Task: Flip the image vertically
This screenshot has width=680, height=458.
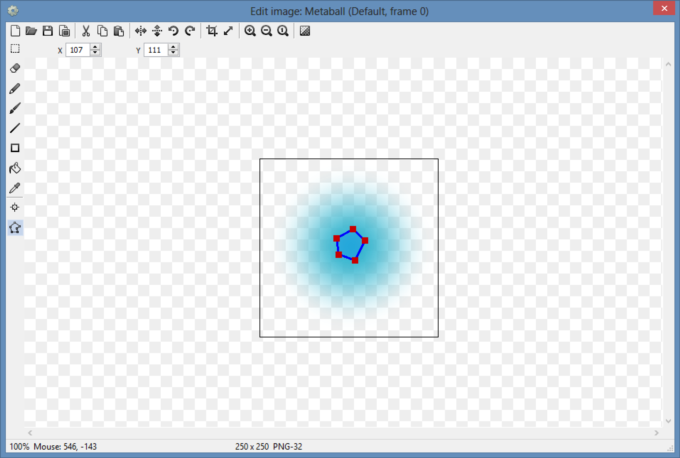Action: [x=157, y=31]
